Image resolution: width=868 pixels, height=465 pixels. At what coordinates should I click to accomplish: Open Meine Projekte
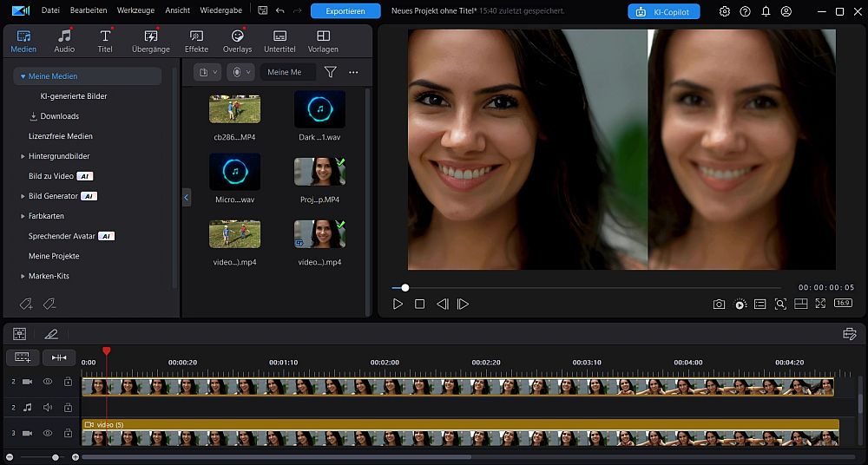54,256
